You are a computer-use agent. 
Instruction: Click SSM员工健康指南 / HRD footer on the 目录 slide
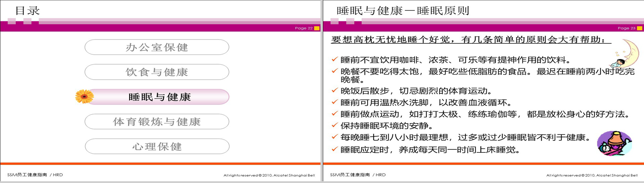(35, 175)
